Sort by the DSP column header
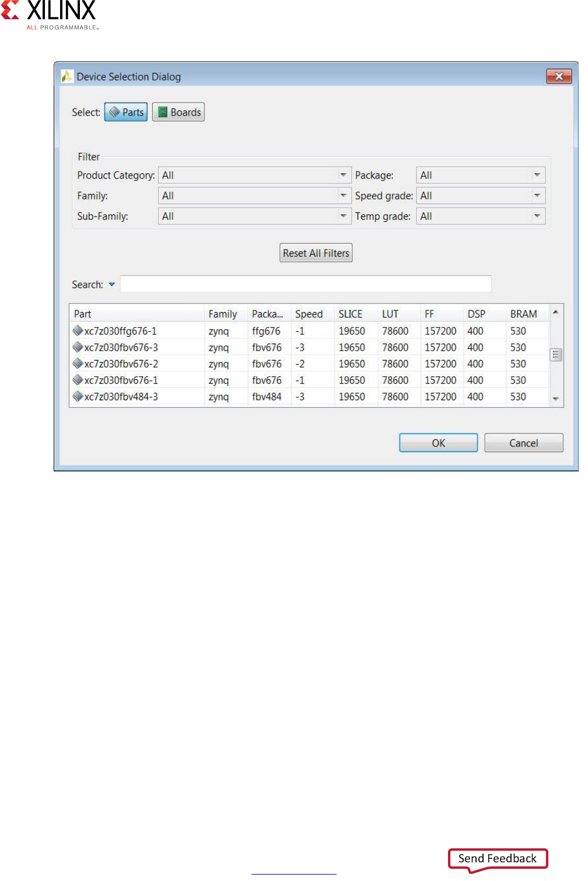 [485, 314]
